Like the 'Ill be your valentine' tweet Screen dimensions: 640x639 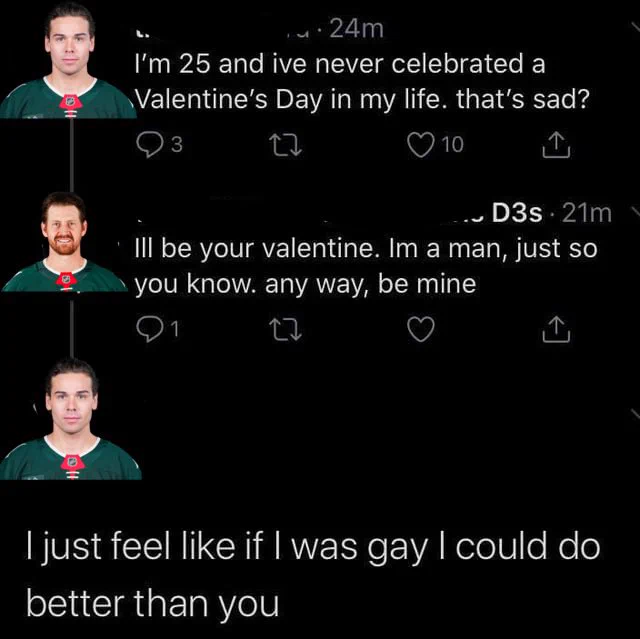tap(421, 330)
